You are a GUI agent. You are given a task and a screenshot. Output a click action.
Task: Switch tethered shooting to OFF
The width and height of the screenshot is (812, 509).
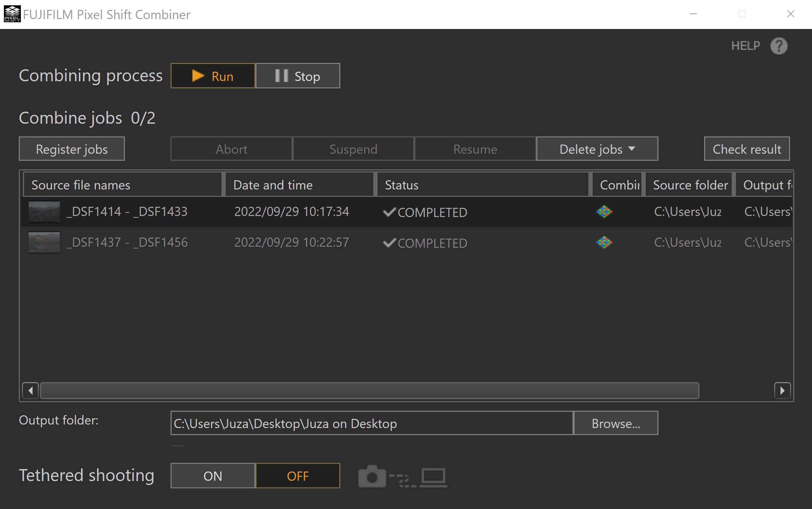point(298,476)
